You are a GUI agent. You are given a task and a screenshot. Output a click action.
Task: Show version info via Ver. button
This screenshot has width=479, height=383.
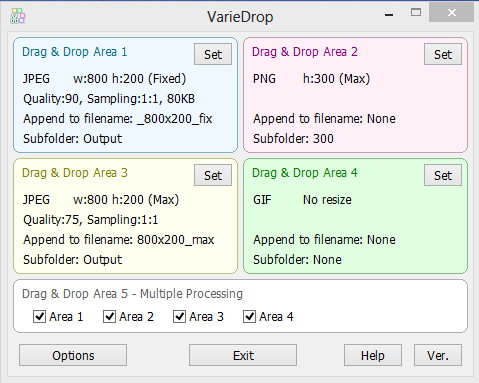coord(438,355)
